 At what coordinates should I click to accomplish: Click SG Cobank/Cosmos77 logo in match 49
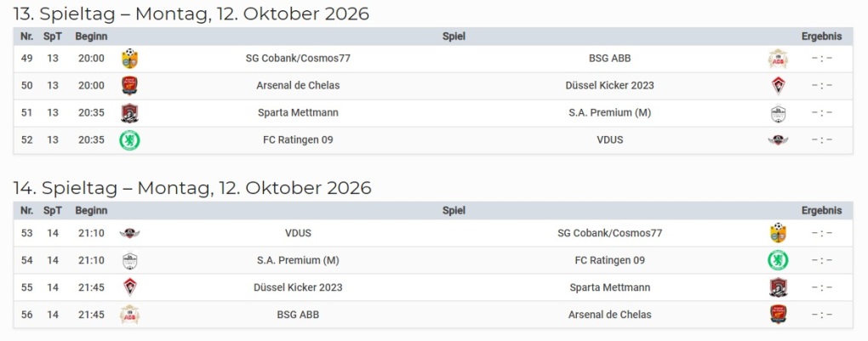129,59
